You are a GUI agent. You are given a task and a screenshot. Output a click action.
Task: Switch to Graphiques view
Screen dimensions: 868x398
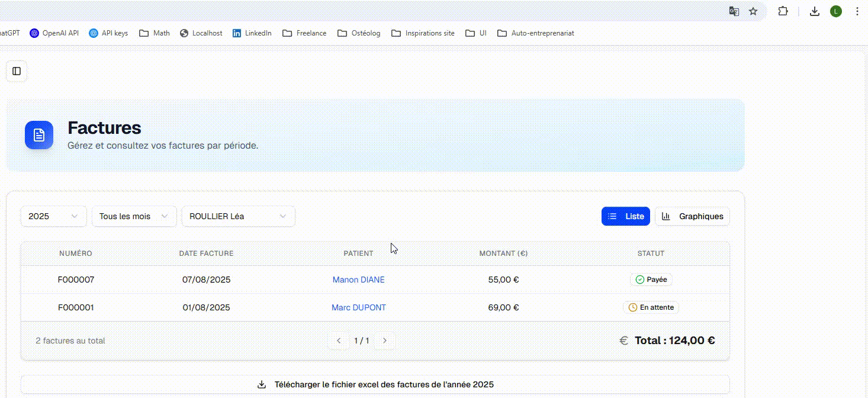pyautogui.click(x=692, y=216)
